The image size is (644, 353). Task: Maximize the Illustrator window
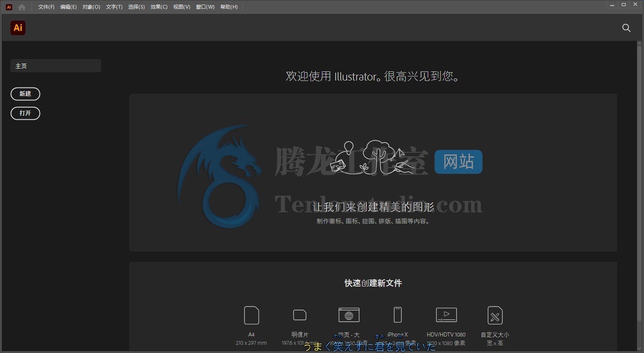[x=624, y=5]
